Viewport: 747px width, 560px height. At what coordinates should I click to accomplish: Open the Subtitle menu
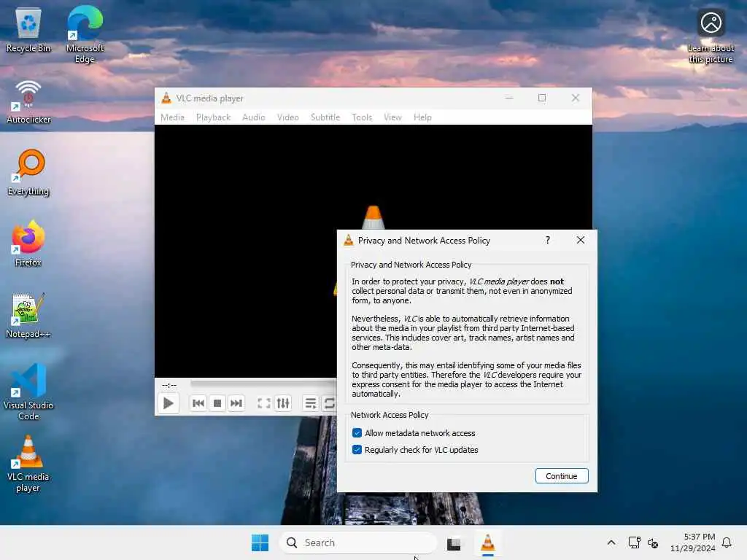(325, 117)
